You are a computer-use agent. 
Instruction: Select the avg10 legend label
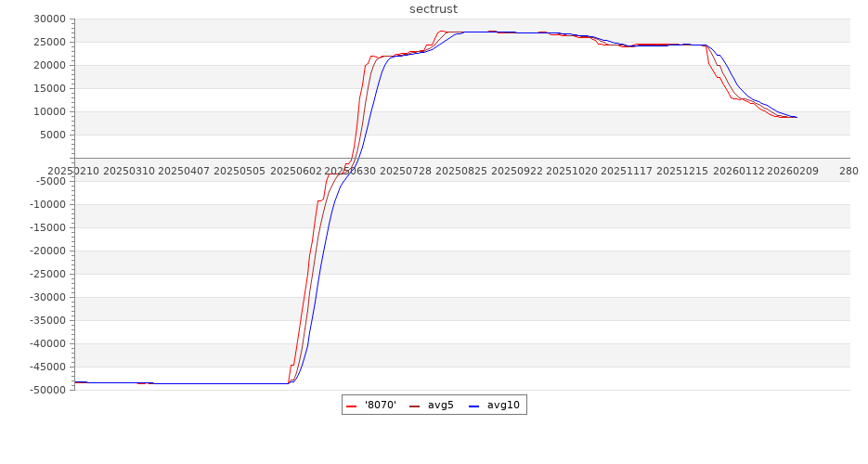pos(503,406)
